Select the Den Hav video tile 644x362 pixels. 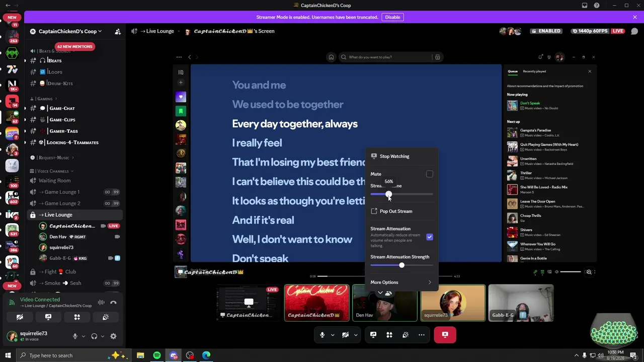385,303
